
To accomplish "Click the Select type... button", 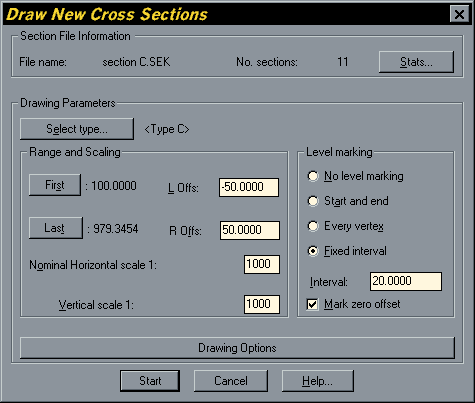I will 77,129.
